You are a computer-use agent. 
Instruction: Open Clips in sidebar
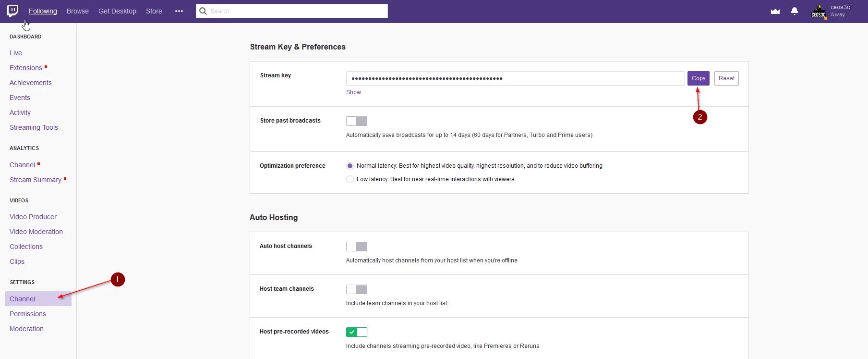tap(17, 261)
